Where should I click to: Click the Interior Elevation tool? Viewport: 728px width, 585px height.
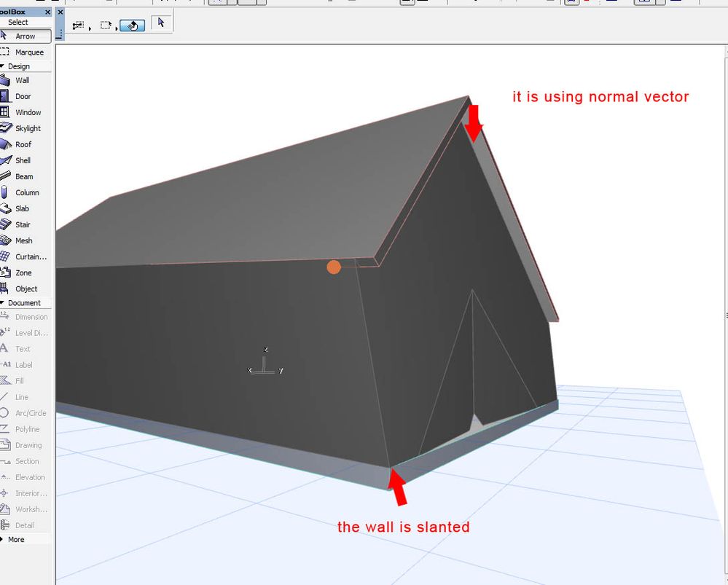(25, 493)
